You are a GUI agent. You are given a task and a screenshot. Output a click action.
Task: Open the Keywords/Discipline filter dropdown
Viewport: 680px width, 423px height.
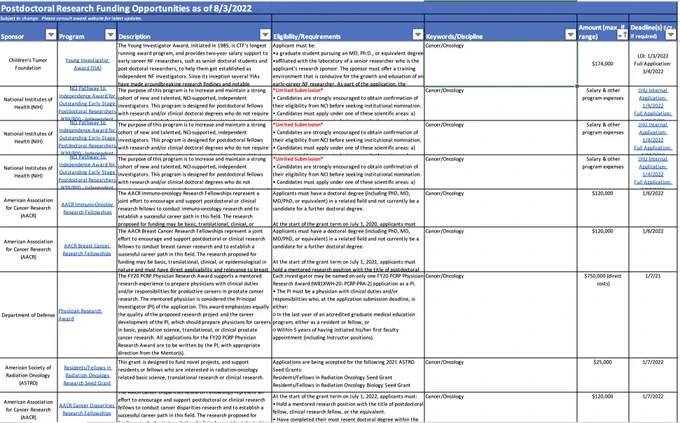[570, 35]
